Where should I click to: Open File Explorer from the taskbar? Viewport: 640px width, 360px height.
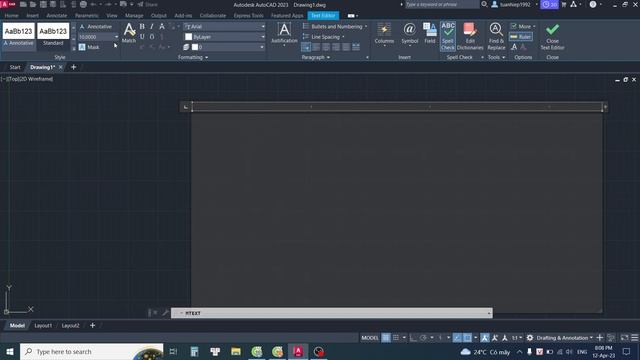coord(236,351)
